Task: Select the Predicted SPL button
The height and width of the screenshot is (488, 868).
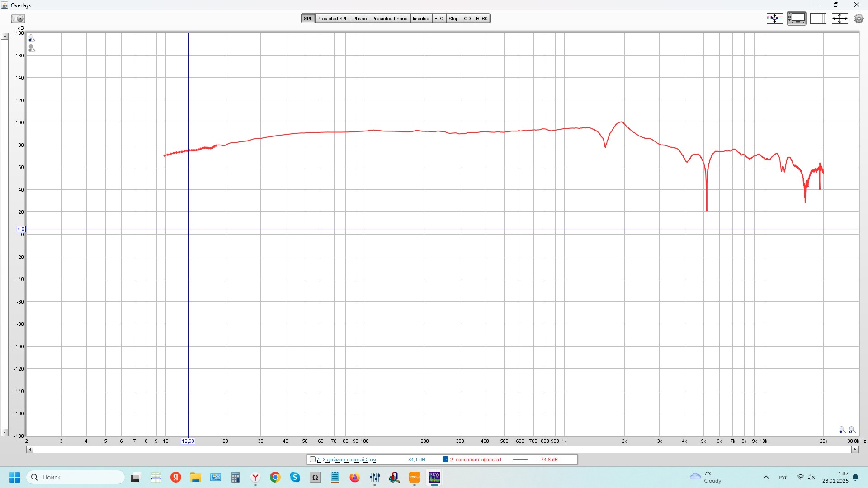Action: pos(332,19)
